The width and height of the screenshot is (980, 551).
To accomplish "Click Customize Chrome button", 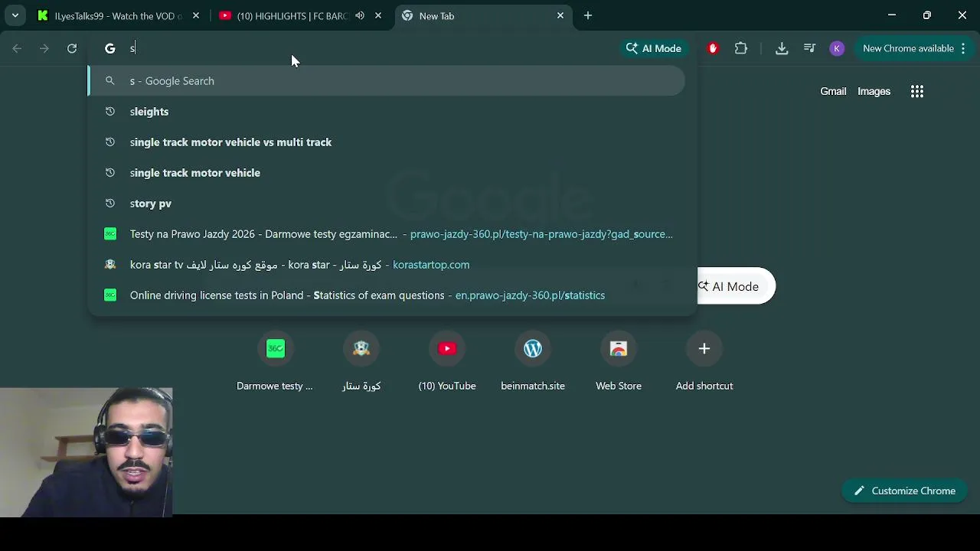I will 904,491.
